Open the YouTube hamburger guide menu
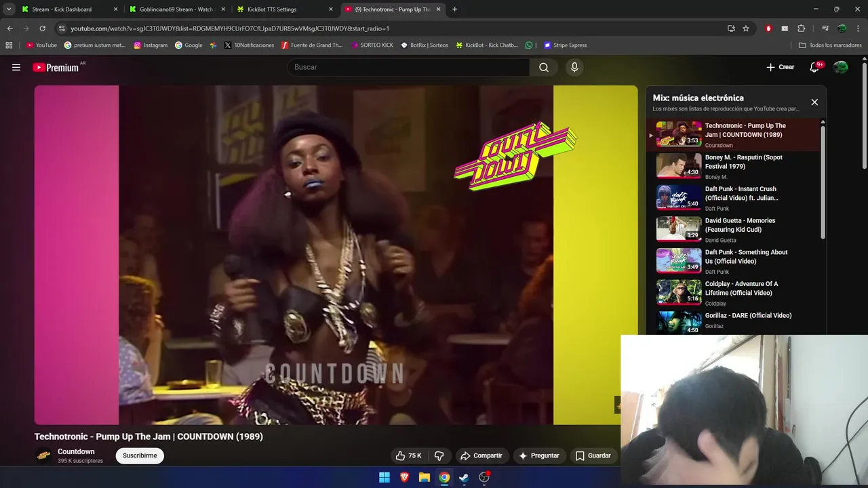Screen dimensions: 868x488 [x=16, y=67]
